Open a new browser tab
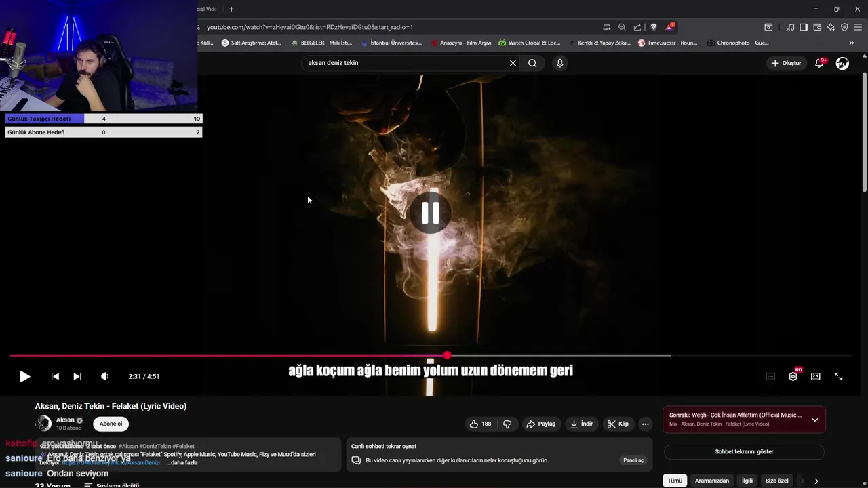The image size is (868, 488). click(x=231, y=9)
